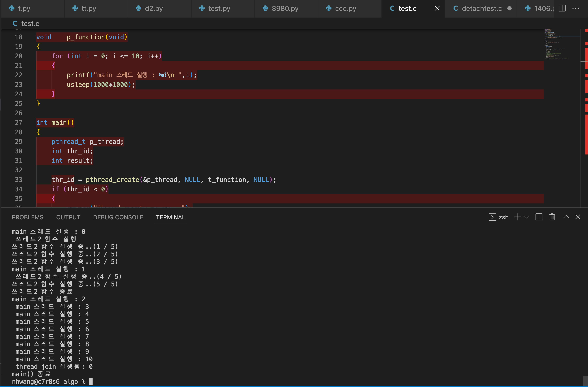Image resolution: width=588 pixels, height=387 pixels.
Task: Click 'int thr_id;' on line 30
Action: point(72,151)
